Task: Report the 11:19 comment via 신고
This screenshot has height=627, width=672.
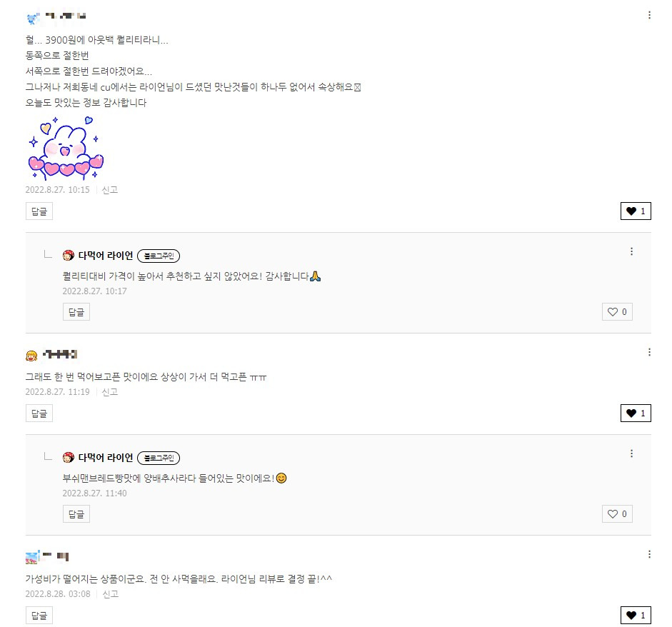Action: pyautogui.click(x=110, y=392)
